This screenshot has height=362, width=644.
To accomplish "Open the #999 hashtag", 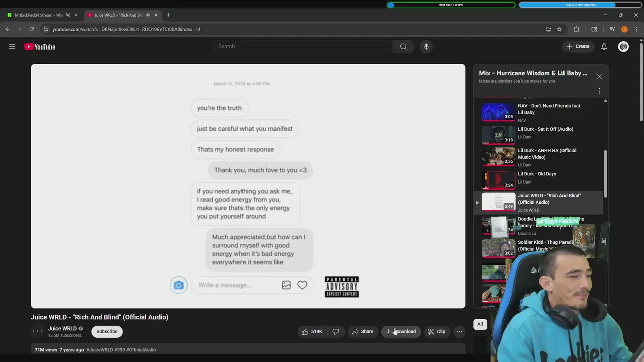I will pos(119,350).
